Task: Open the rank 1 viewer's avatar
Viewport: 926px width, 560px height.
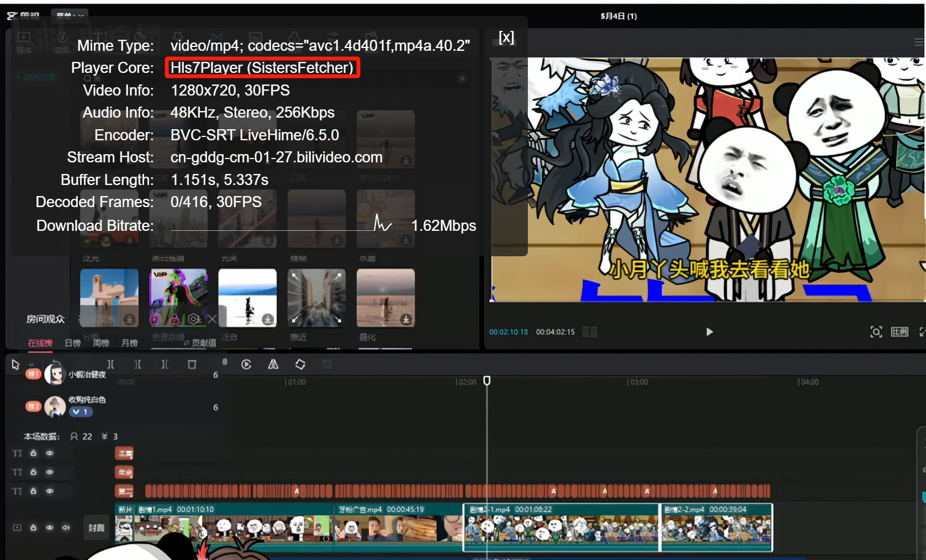Action: (x=55, y=374)
